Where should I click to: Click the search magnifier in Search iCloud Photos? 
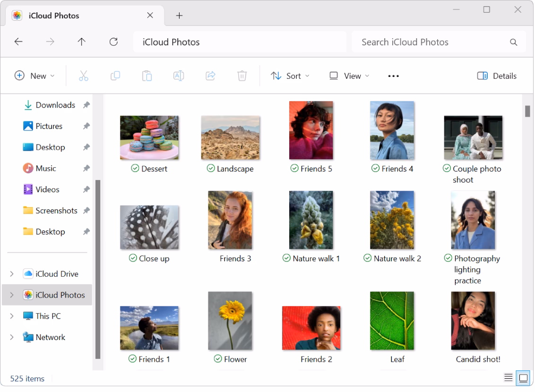coord(513,42)
